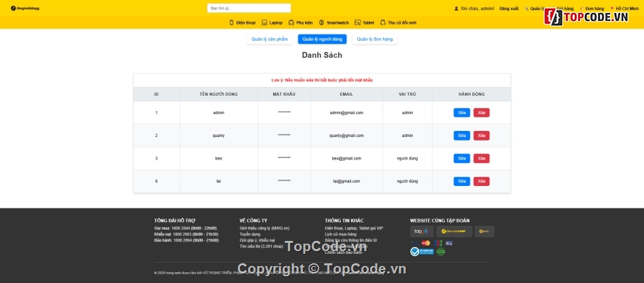Click the tablet icon in the category bar

coord(357,22)
